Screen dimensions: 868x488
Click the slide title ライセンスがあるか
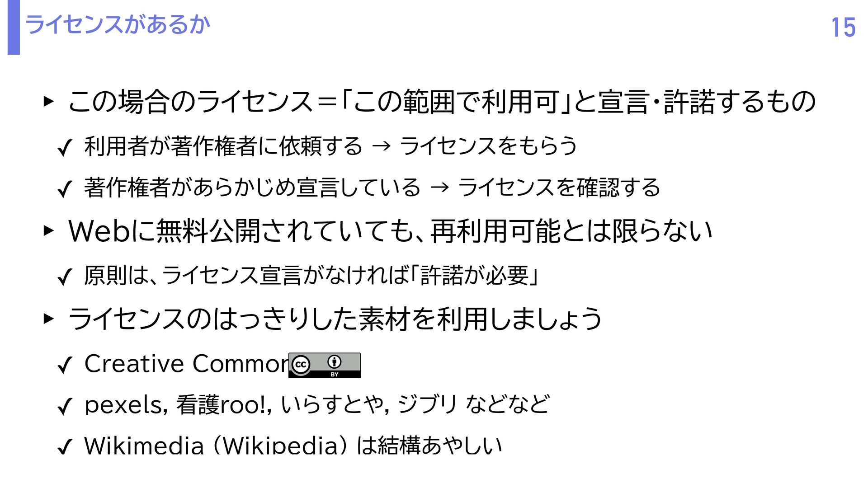118,24
